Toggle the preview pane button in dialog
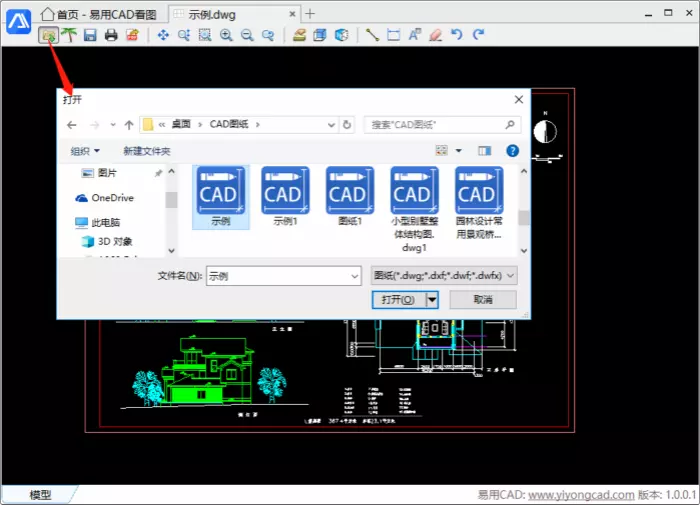700x505 pixels. click(x=485, y=151)
